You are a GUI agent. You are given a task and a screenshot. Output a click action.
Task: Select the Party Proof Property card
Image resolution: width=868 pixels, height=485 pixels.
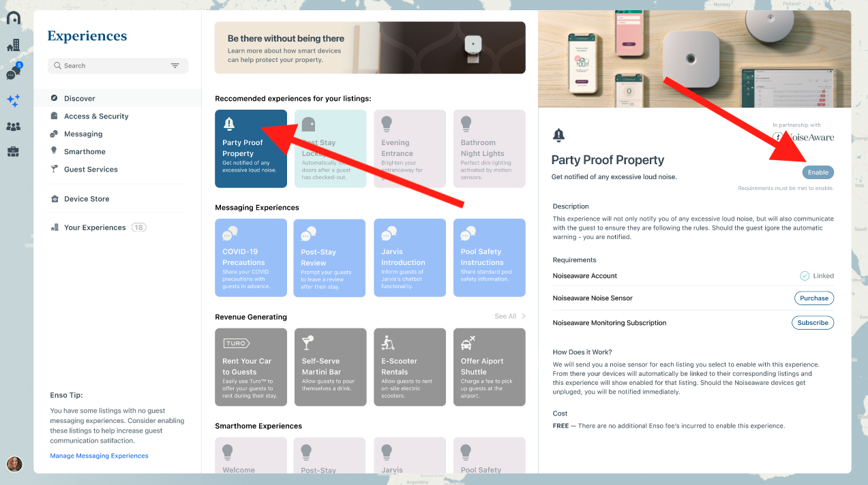point(251,148)
